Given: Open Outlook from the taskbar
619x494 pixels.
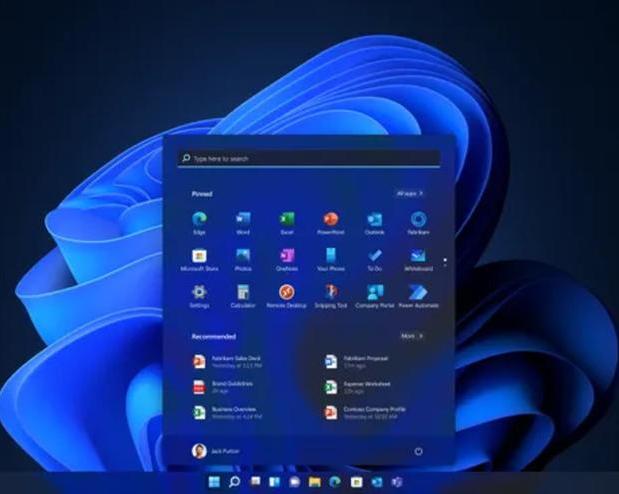Looking at the screenshot, I should [377, 482].
